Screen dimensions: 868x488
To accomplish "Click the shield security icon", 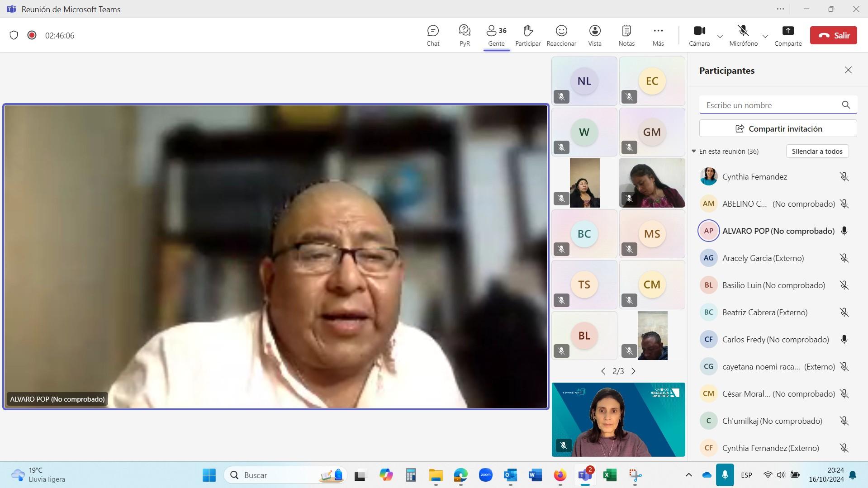I will [x=14, y=35].
